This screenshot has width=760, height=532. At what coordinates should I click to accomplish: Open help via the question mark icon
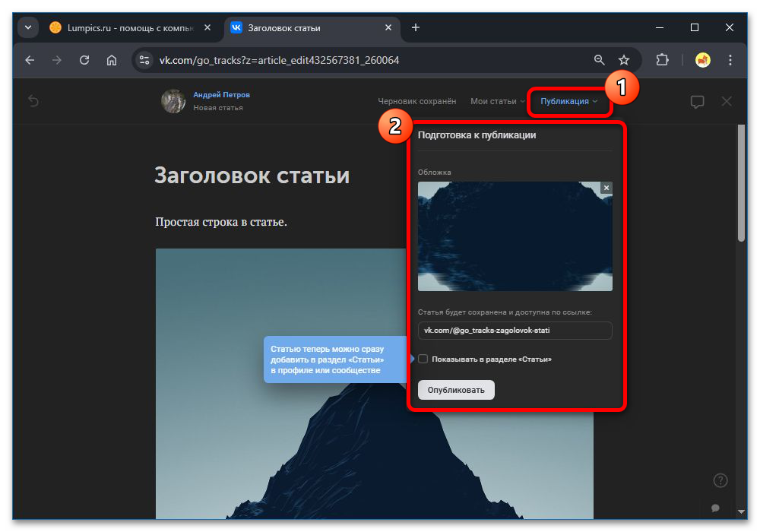[x=720, y=480]
